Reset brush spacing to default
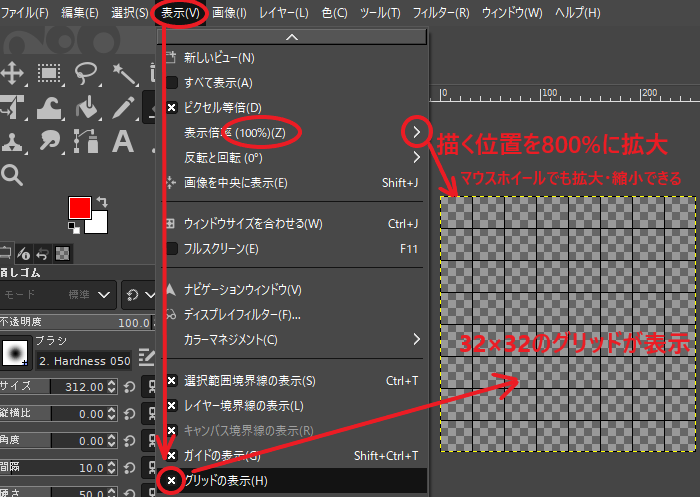 [x=129, y=468]
